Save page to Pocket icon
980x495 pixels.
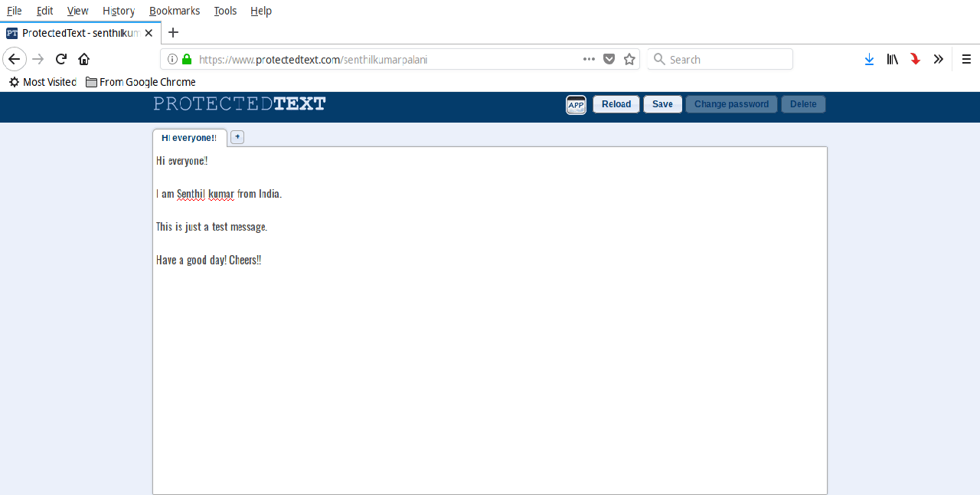coord(609,59)
